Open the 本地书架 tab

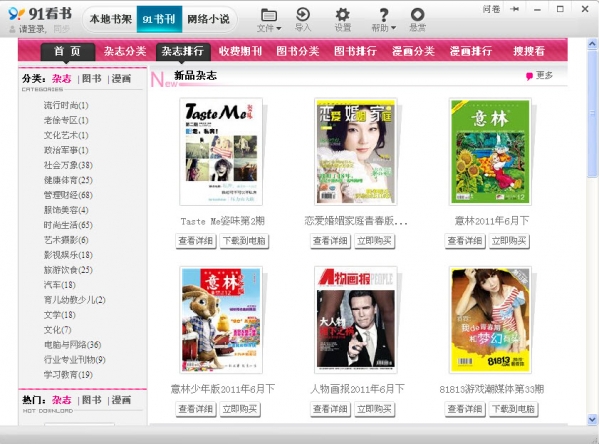click(x=110, y=19)
